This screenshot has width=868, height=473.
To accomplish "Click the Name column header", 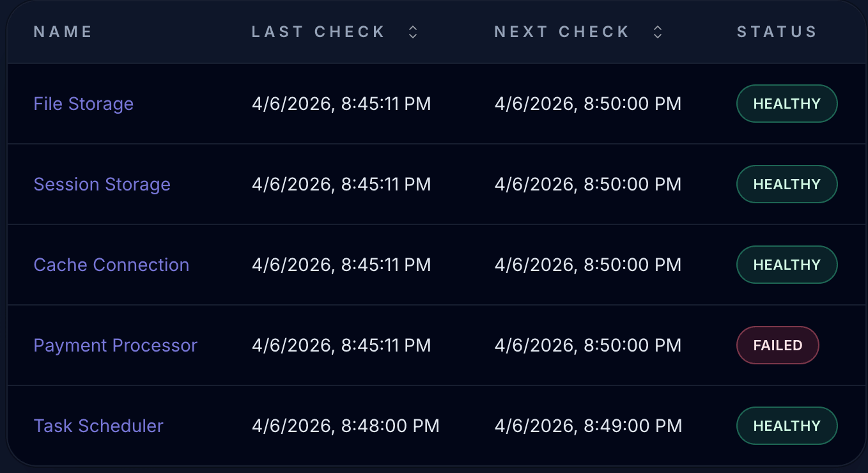I will pos(63,32).
